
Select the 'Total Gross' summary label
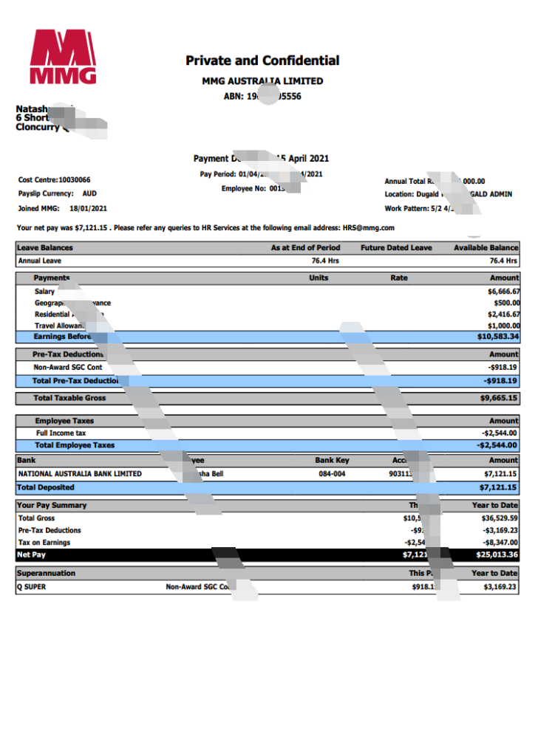click(x=36, y=518)
